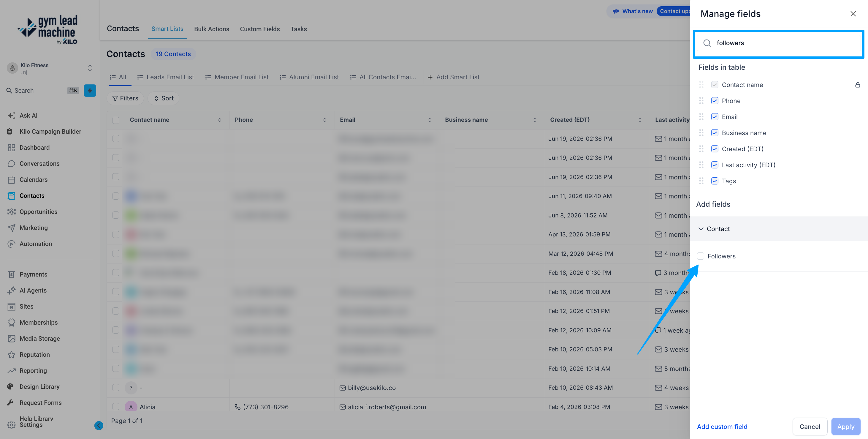This screenshot has height=439, width=868.
Task: Open the Kilo Fitness account switcher
Action: pyautogui.click(x=50, y=68)
